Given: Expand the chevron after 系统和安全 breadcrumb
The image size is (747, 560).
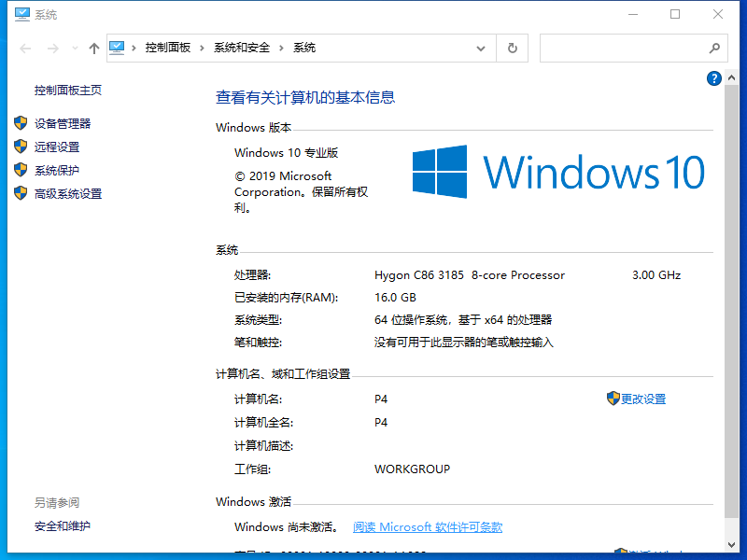Looking at the screenshot, I should click(x=282, y=48).
